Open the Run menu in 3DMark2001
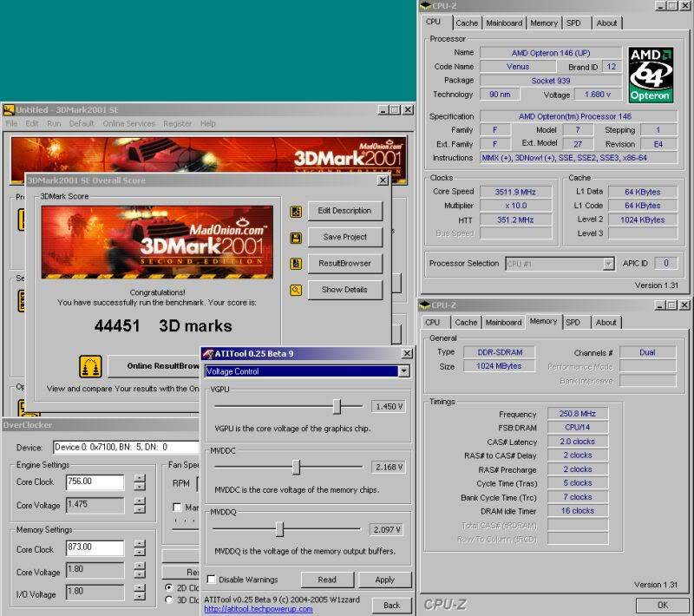This screenshot has width=694, height=616. (54, 123)
